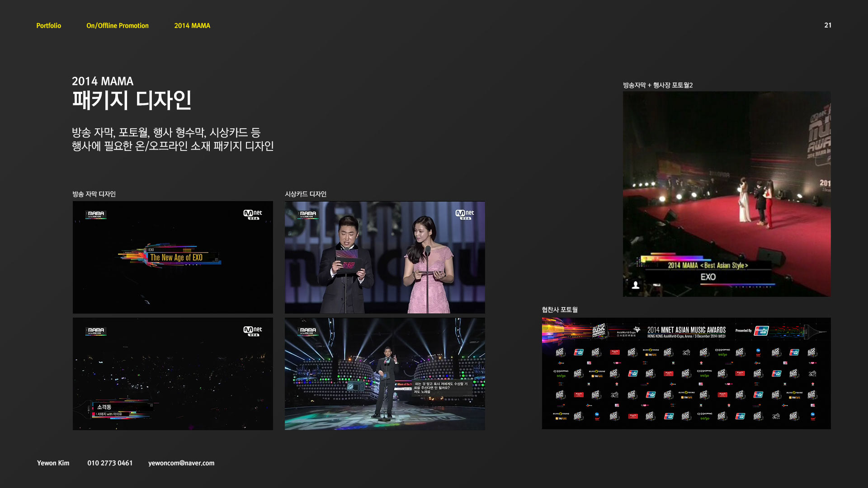868x488 pixels.
Task: Click the line '행사에 필요한 온/오프라인 소재 패키지 디자인'
Action: click(x=173, y=146)
